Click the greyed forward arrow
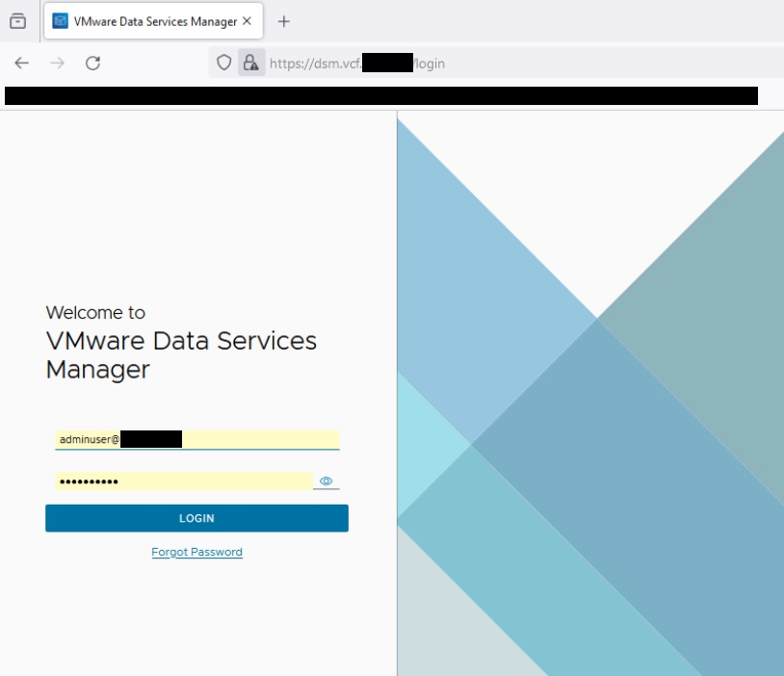 coord(58,63)
